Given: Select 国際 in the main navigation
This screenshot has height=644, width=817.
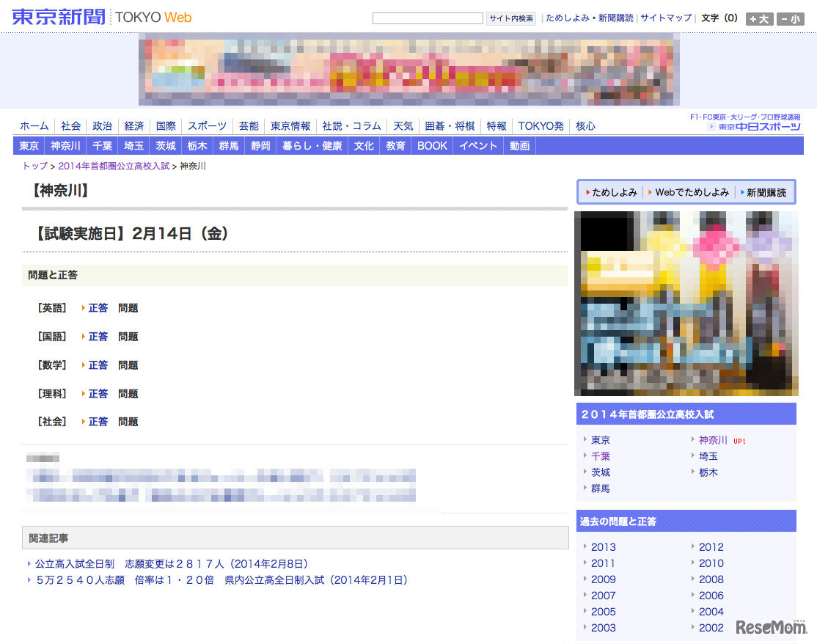Looking at the screenshot, I should [x=166, y=125].
